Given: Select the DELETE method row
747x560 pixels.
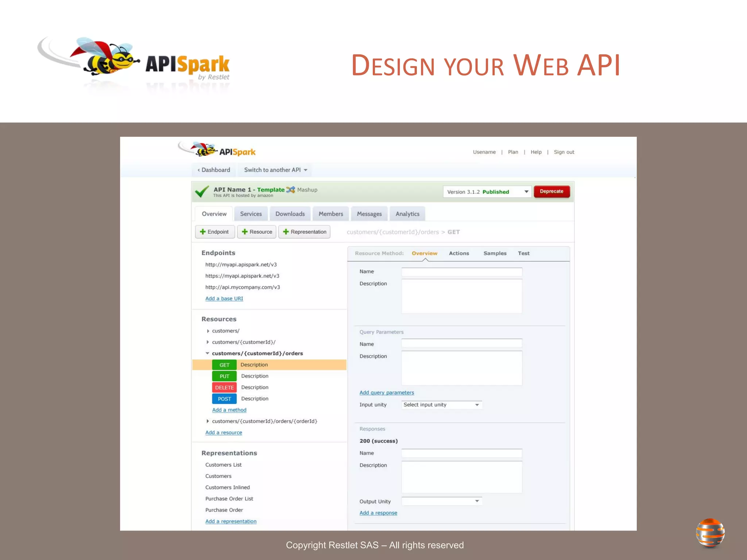Looking at the screenshot, I should (x=269, y=388).
